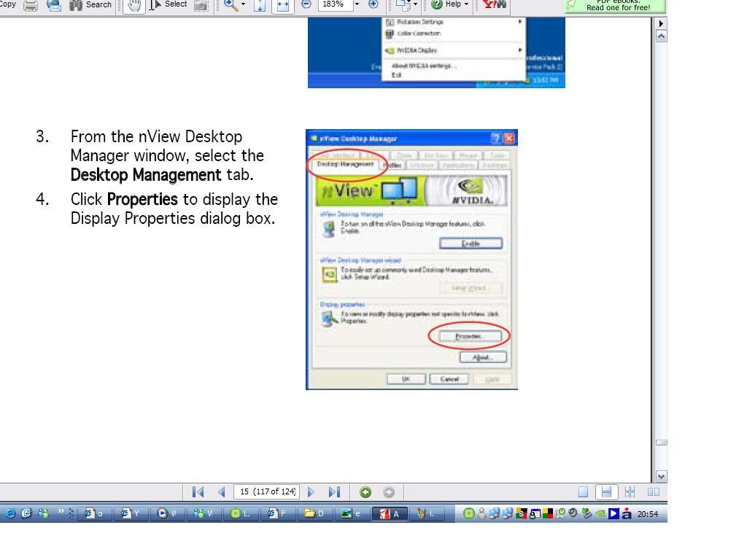This screenshot has height=560, width=747.
Task: Click the Fit Page icon
Action: pyautogui.click(x=260, y=6)
